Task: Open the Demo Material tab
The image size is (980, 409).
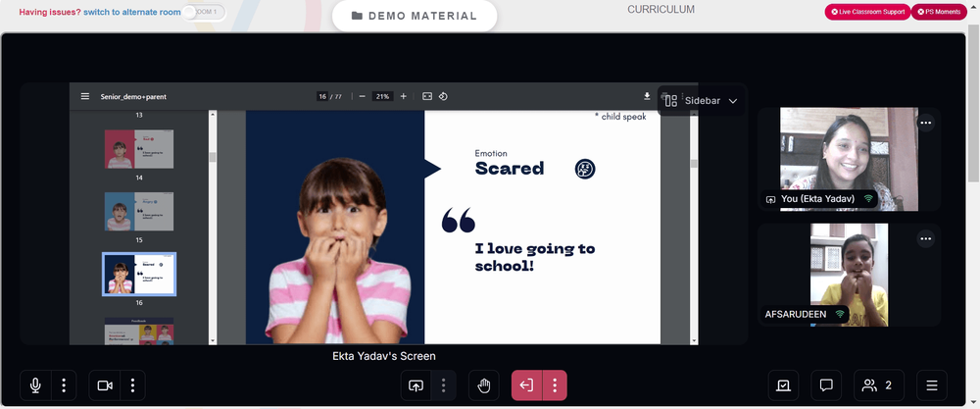Action: 415,16
